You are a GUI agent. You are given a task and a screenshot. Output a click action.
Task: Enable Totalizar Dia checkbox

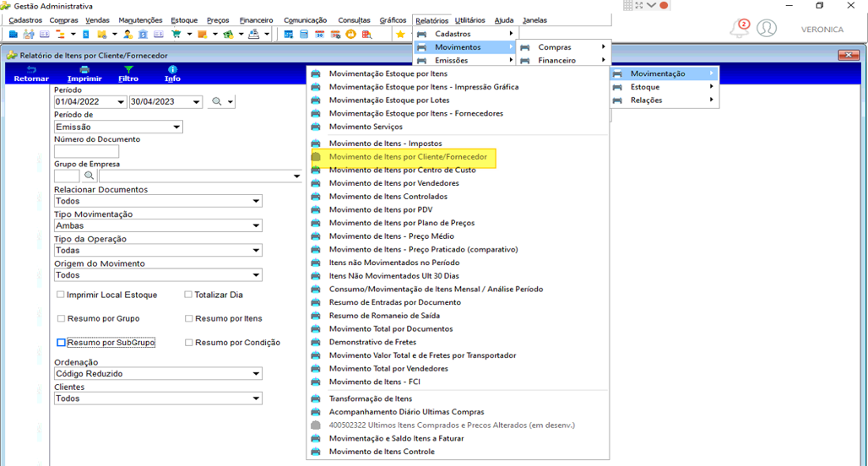[188, 295]
